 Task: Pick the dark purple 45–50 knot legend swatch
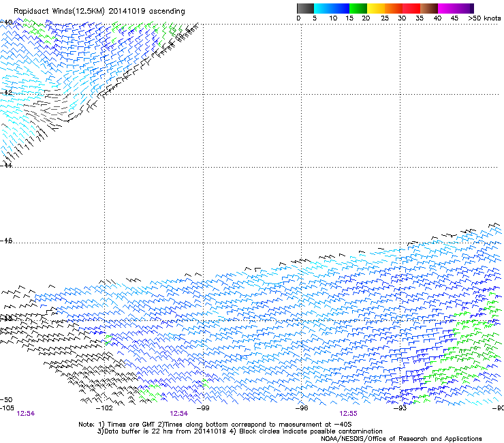pyautogui.click(x=464, y=8)
